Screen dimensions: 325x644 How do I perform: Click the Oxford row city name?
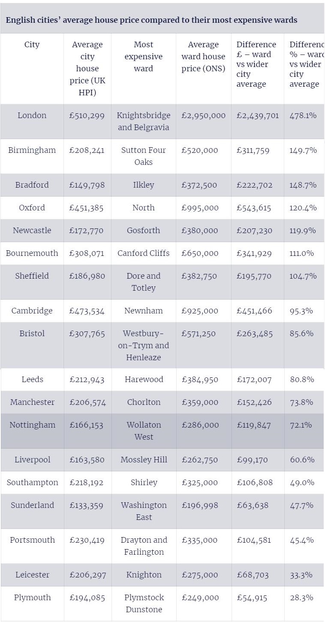(32, 208)
